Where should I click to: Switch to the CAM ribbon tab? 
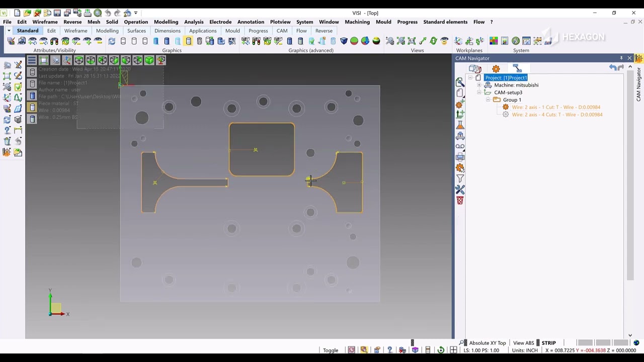pos(282,31)
